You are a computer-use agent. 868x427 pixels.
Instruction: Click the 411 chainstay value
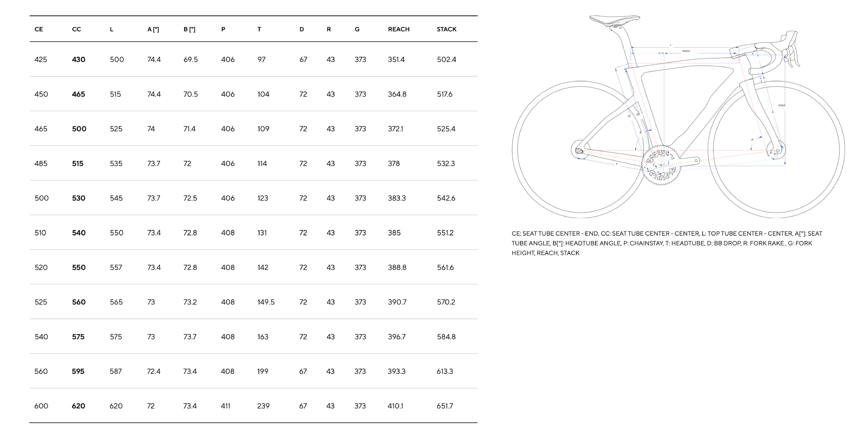(226, 406)
